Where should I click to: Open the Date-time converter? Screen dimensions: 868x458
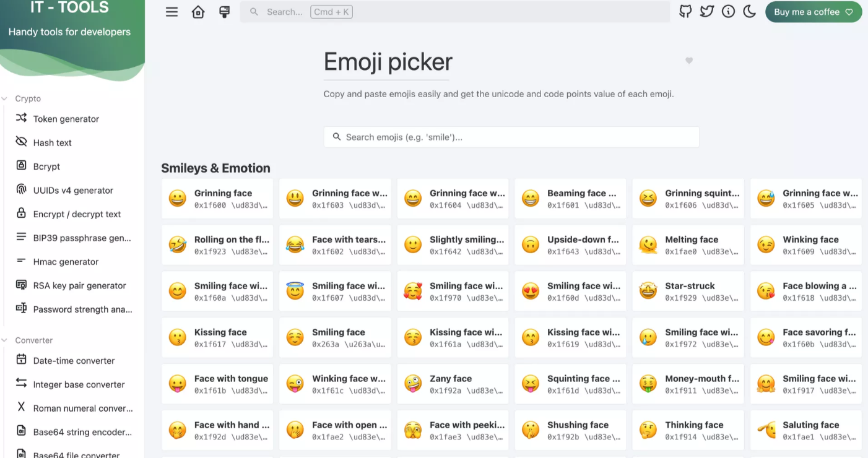[x=74, y=360]
